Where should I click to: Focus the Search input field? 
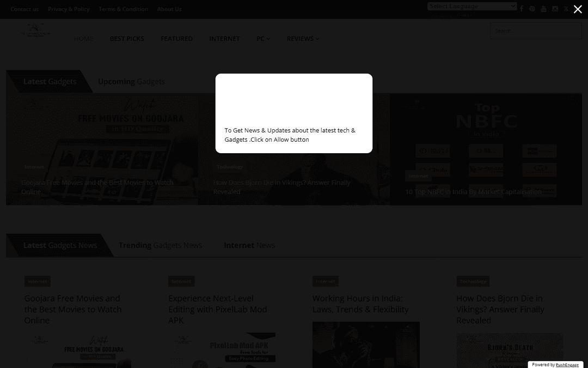[536, 31]
